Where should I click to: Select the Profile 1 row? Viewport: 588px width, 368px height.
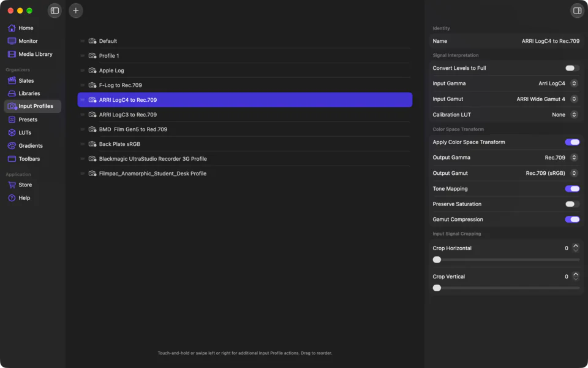(245, 56)
